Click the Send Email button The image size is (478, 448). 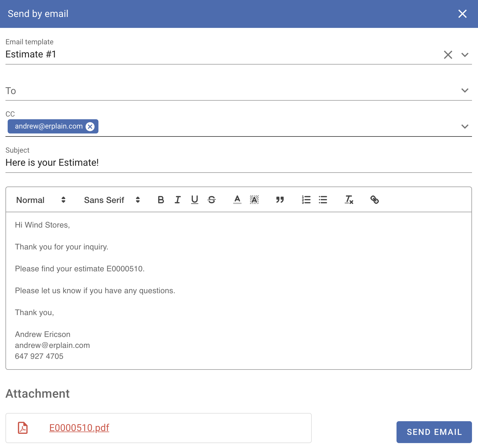click(x=434, y=432)
